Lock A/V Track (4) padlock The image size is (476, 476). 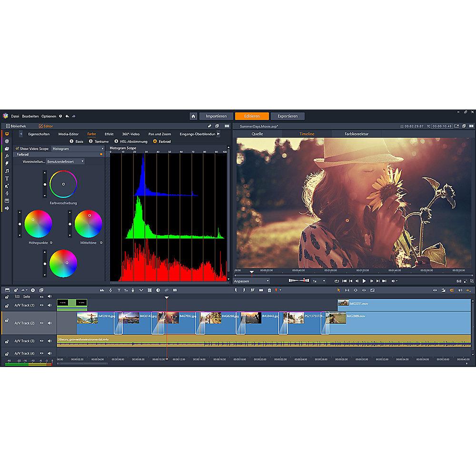(7, 354)
